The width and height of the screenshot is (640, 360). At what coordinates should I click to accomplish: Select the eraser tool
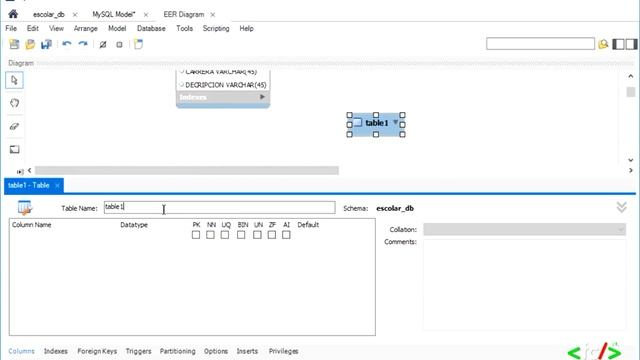tap(14, 127)
